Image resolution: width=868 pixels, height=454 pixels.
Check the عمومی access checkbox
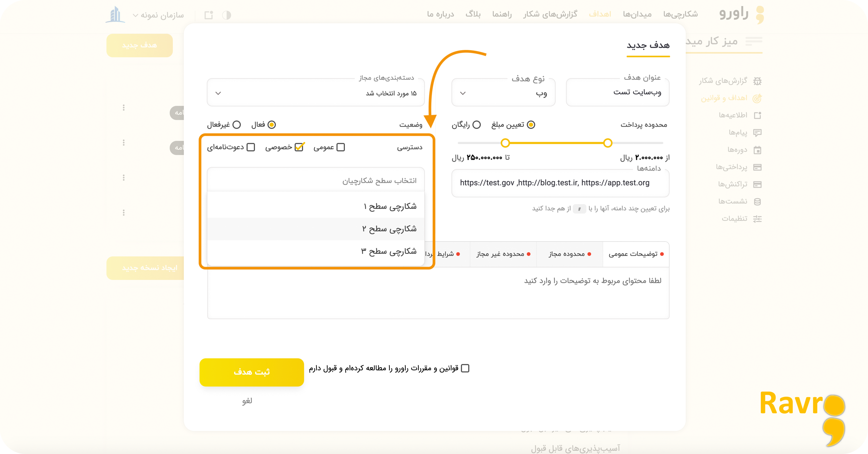[x=341, y=147]
